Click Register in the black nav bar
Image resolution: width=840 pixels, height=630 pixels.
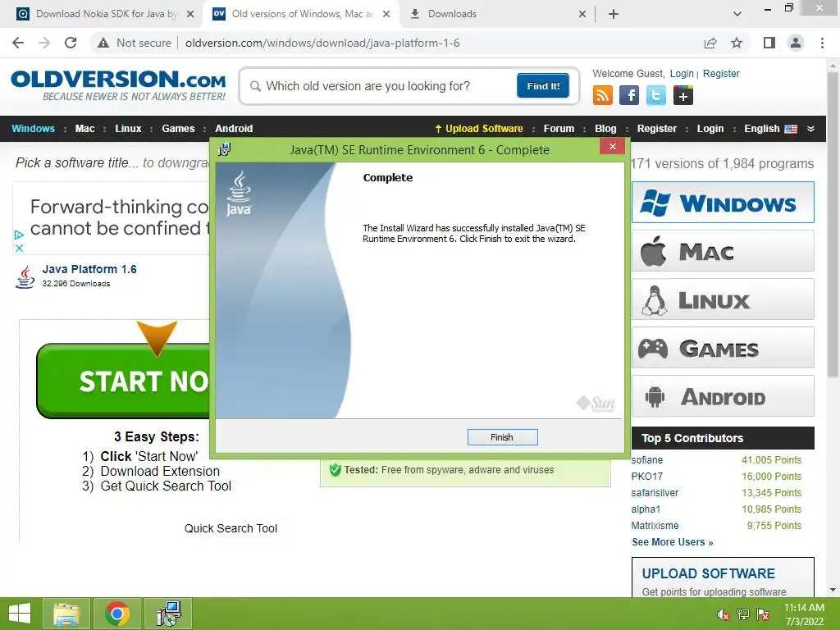(657, 129)
